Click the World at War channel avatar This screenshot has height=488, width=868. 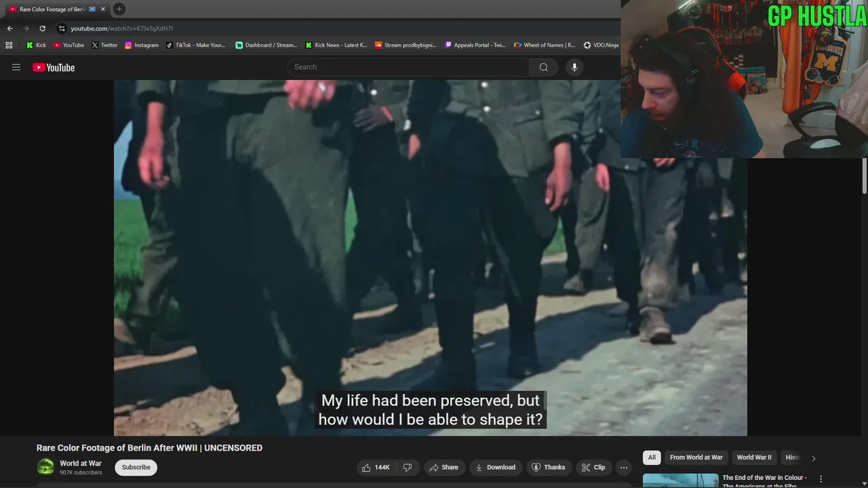(45, 467)
